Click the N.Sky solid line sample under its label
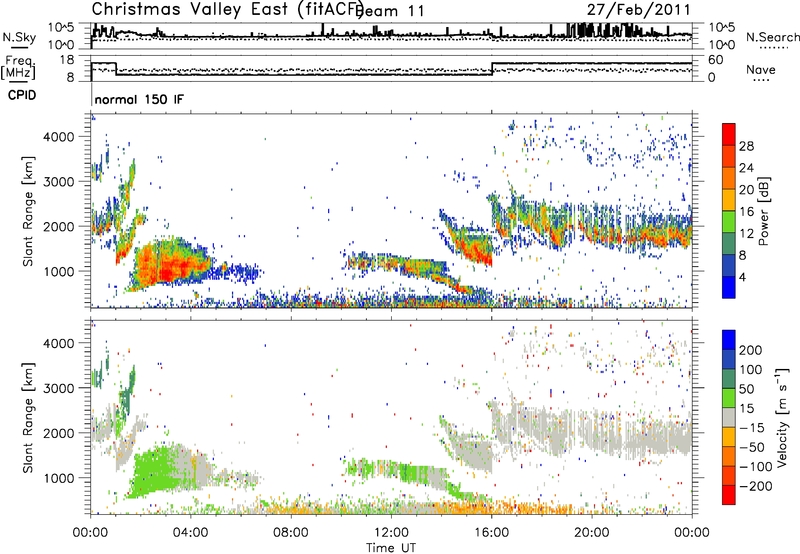Screen dimensions: 800x554 [x=19, y=47]
